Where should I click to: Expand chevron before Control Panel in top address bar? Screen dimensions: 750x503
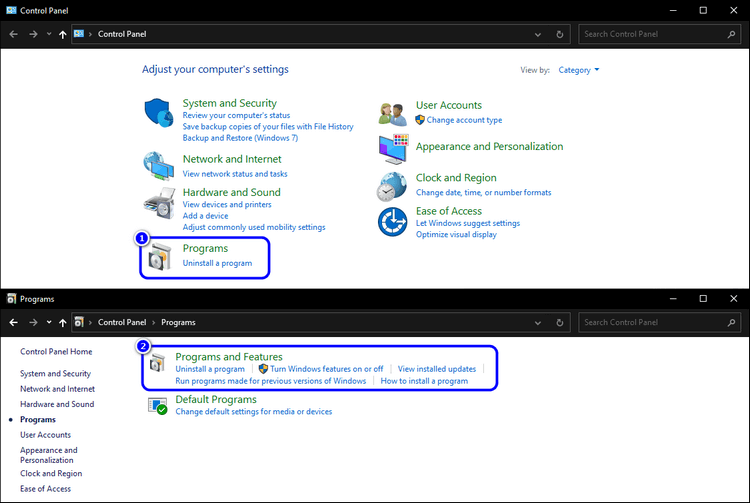tap(90, 34)
